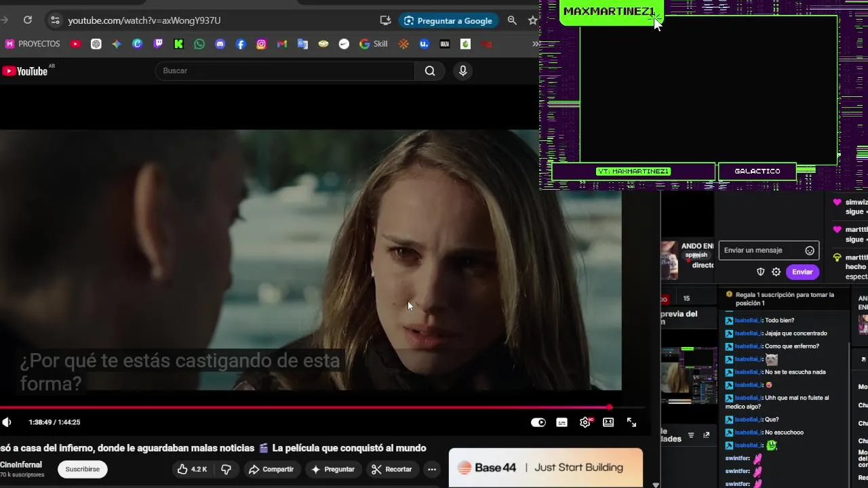868x488 pixels.
Task: Open the Gmail bookmark icon
Action: click(x=282, y=44)
